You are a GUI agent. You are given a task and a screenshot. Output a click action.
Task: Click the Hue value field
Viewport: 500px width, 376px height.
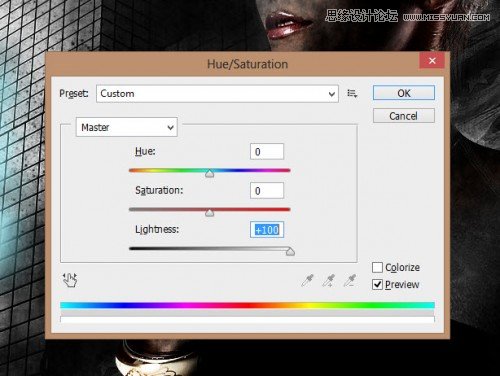pyautogui.click(x=267, y=152)
